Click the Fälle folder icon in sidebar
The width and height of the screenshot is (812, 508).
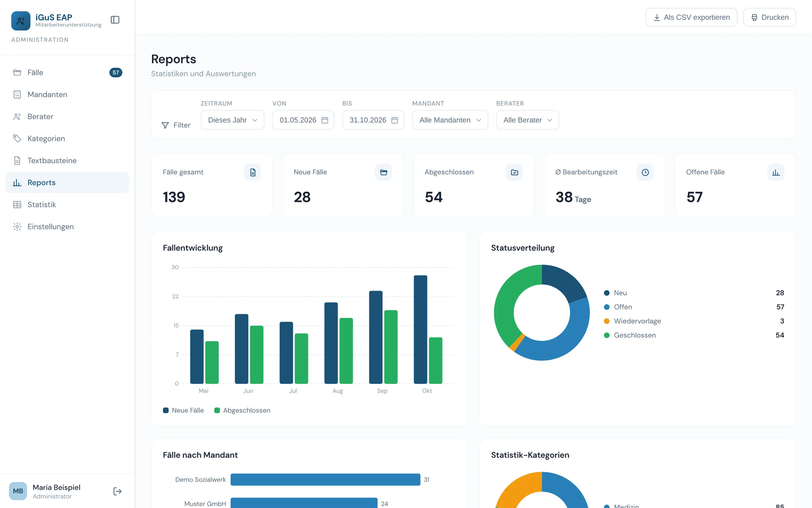17,72
